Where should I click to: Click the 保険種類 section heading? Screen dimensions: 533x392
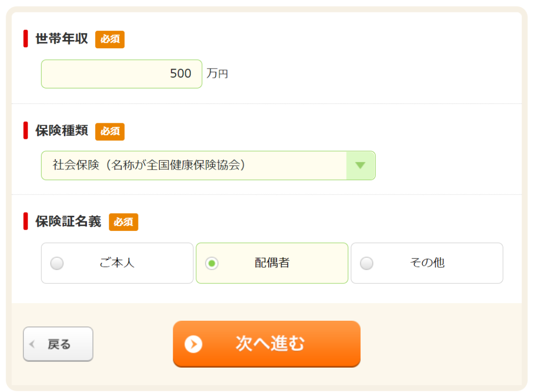(62, 130)
